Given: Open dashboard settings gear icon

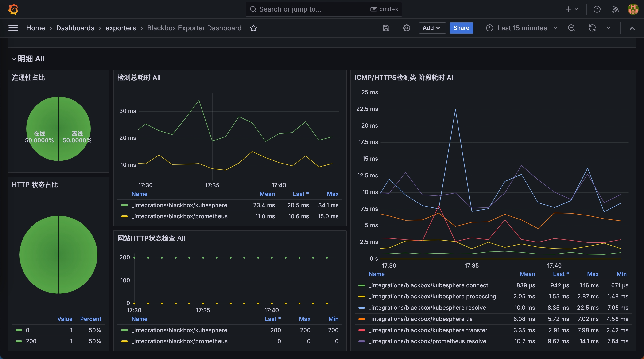Looking at the screenshot, I should pos(407,28).
